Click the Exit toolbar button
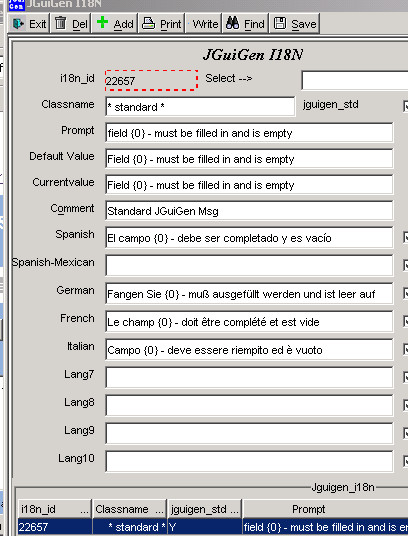The width and height of the screenshot is (408, 536). click(29, 24)
